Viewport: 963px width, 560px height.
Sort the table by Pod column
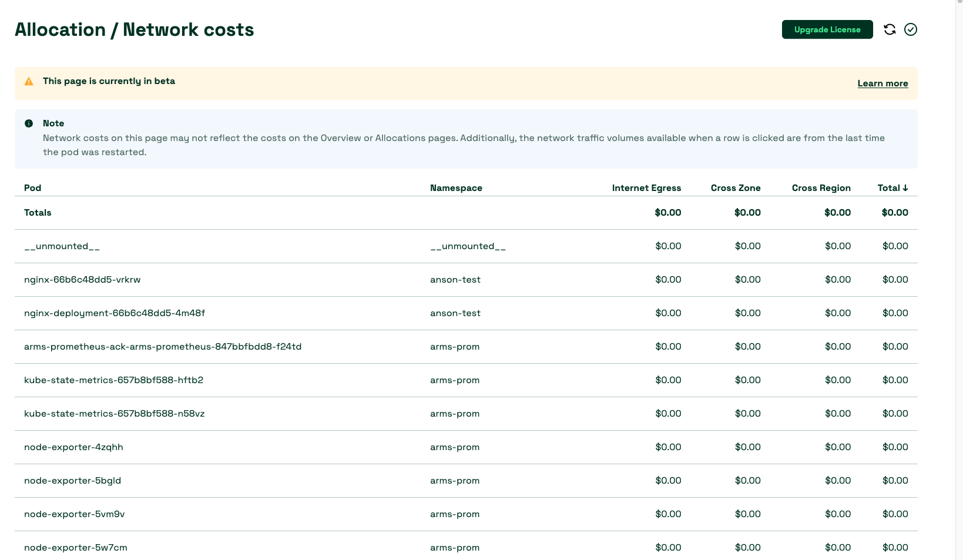[x=32, y=187]
